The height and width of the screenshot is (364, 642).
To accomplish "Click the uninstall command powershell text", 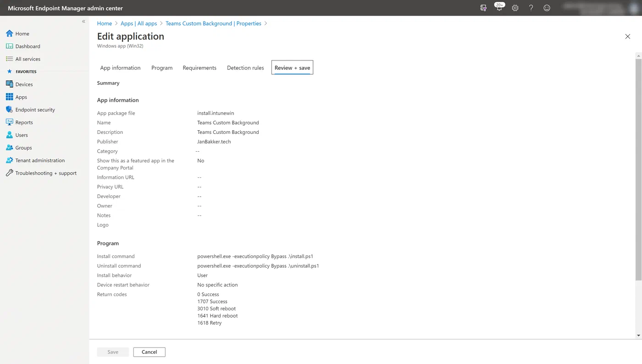I will click(x=258, y=266).
